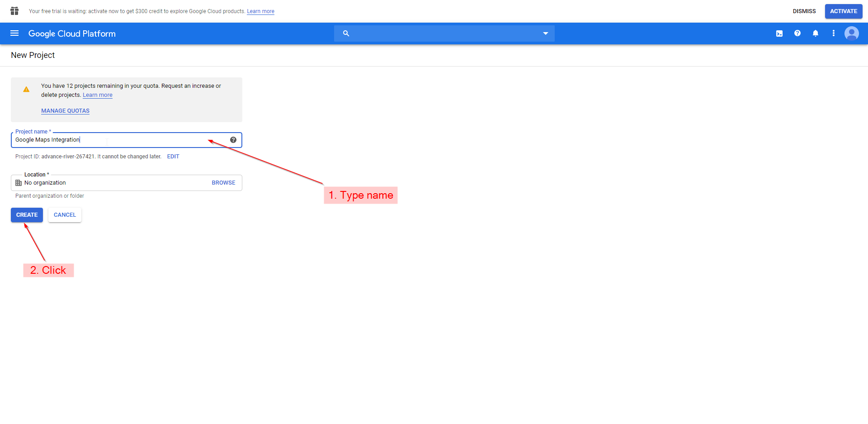Click EDIT next to Project ID
Screen dimensions: 868x424
click(x=173, y=157)
